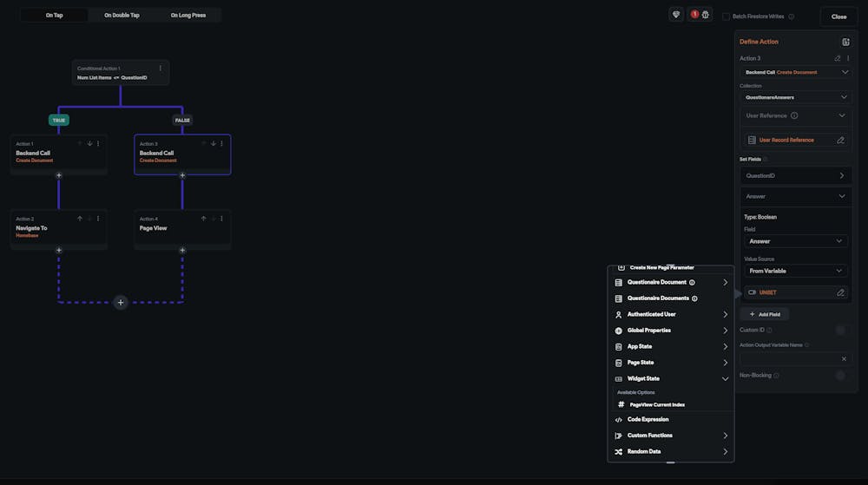The height and width of the screenshot is (485, 868).
Task: Move Action 3 card down with arrow
Action: point(214,143)
